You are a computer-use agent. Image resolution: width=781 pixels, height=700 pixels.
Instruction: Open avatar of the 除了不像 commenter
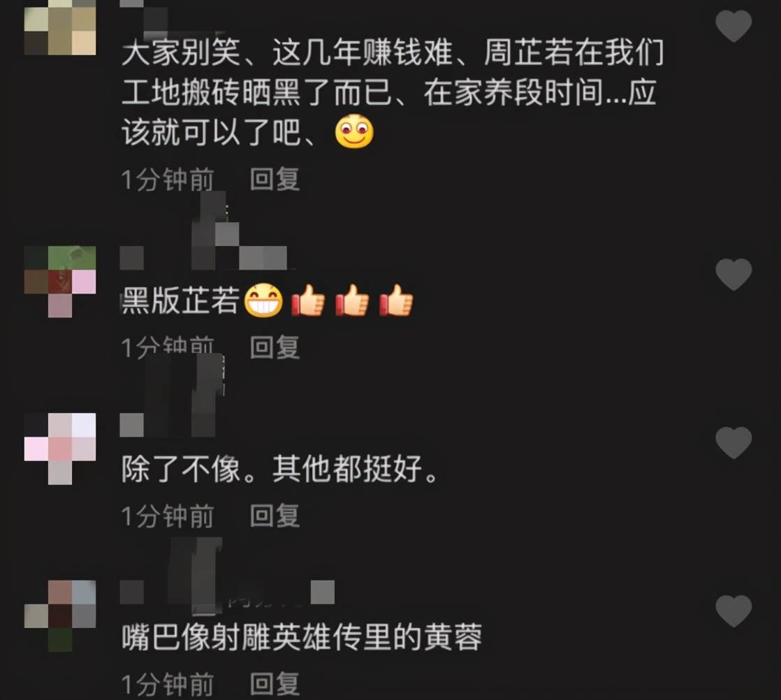(x=60, y=449)
